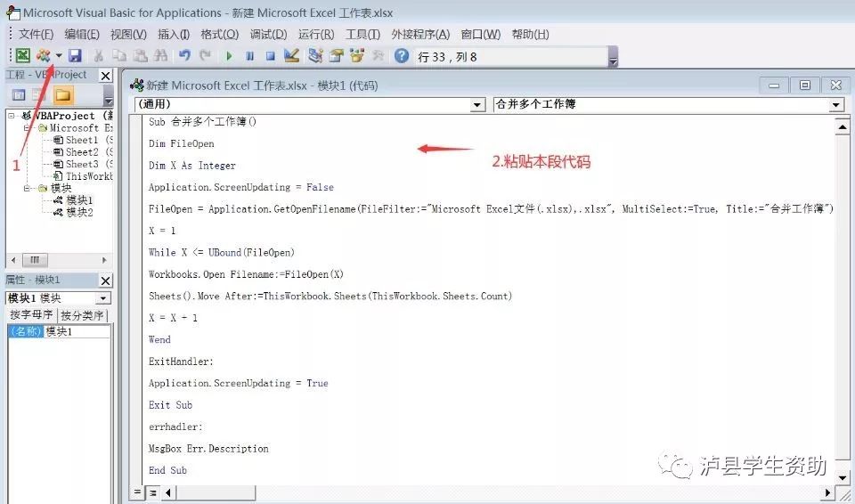Click the Toolbox icon in toolbar
The height and width of the screenshot is (504, 855).
tap(378, 55)
